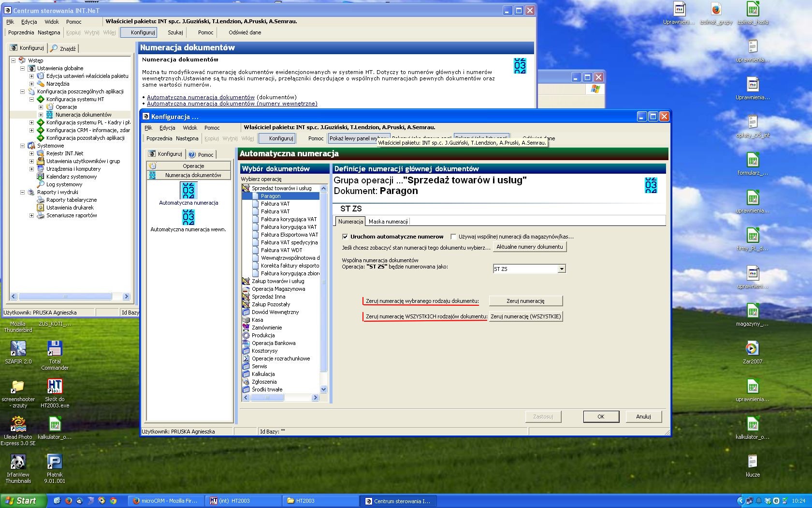Open Skrót do HT2003.exe shortcut

pos(55,393)
